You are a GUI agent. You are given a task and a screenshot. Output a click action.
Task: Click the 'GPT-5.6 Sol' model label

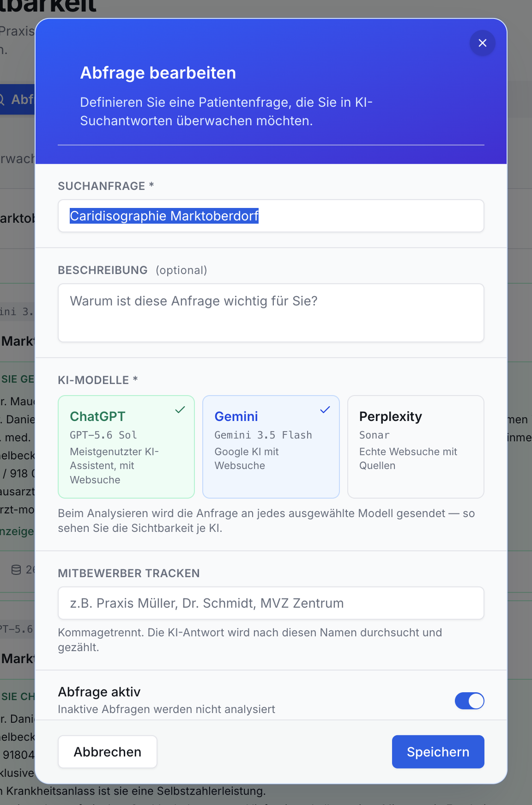point(103,435)
